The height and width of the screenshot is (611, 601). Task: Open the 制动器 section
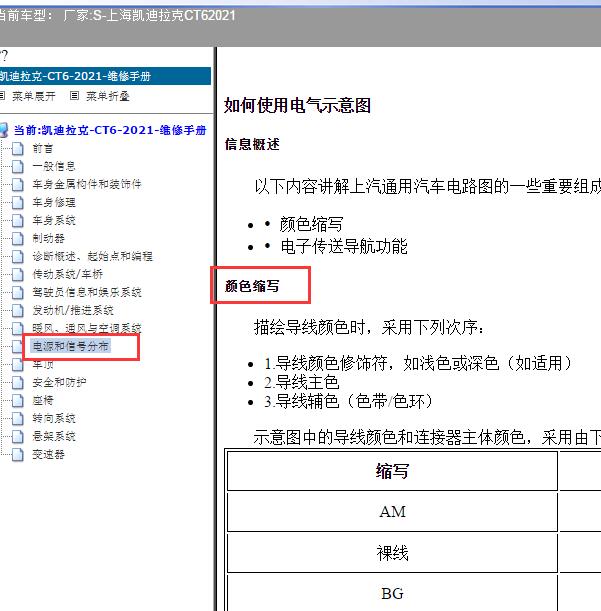tap(48, 238)
